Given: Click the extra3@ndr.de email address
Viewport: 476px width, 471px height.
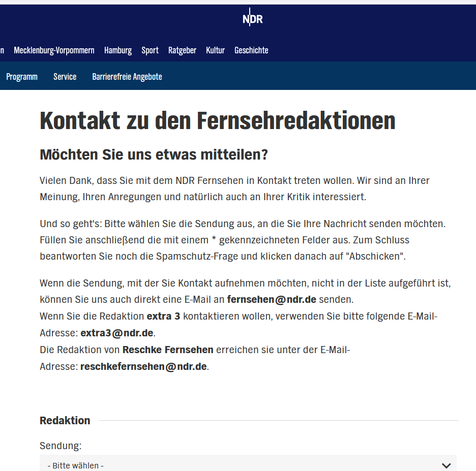Looking at the screenshot, I should pos(117,333).
